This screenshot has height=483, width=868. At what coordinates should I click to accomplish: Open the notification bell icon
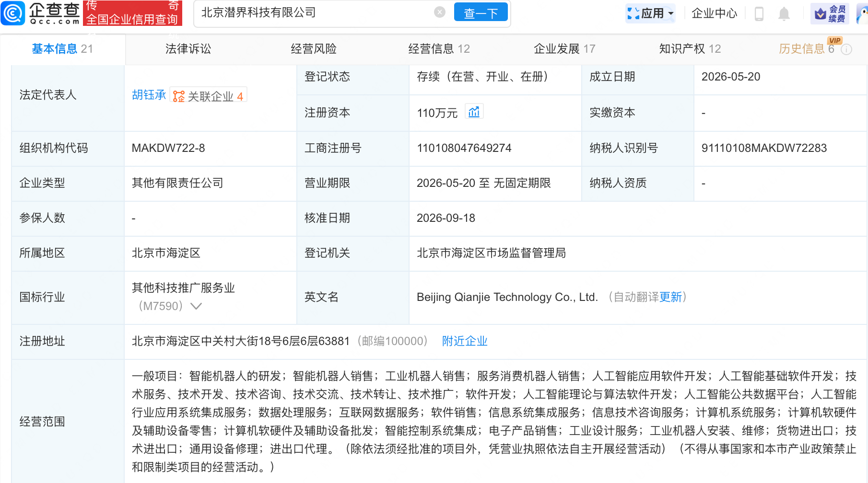(x=784, y=13)
